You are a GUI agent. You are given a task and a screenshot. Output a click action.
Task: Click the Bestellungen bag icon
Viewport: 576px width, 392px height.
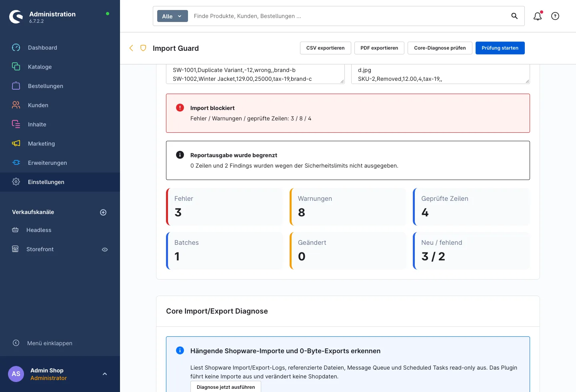coord(16,86)
